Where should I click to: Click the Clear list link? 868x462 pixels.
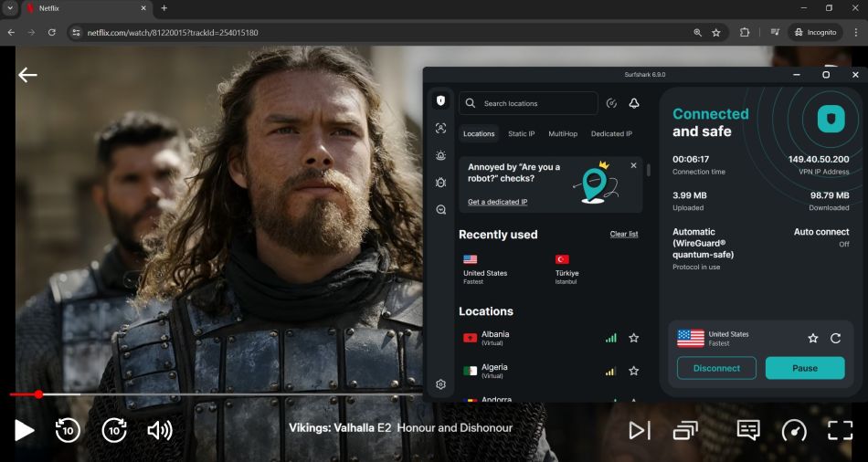624,234
